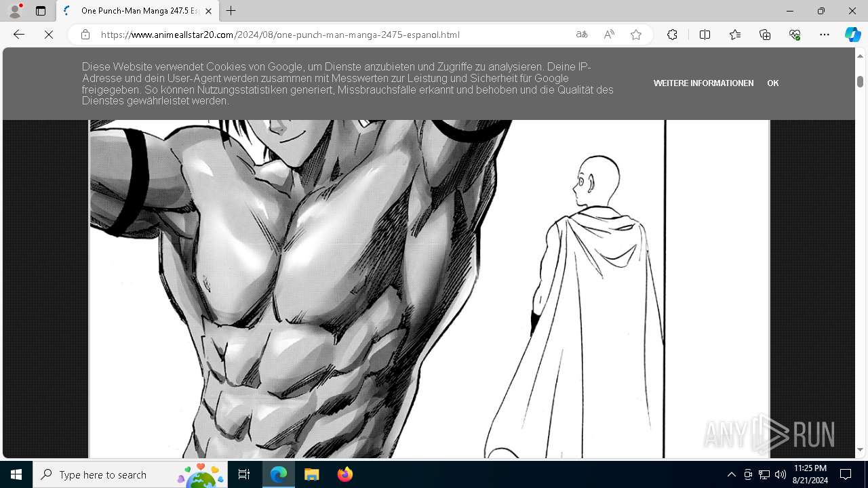Close the One Punch-Man Manga tab
Screen dimensions: 868x488
pos(209,11)
